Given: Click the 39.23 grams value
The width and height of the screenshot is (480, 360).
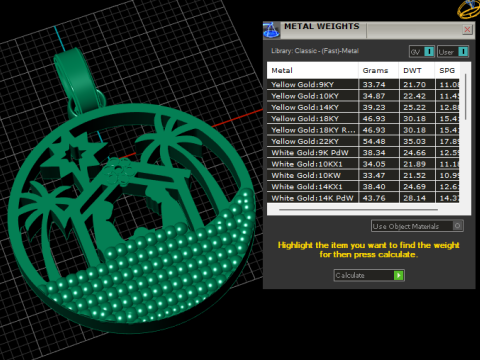Looking at the screenshot, I should pyautogui.click(x=374, y=107).
